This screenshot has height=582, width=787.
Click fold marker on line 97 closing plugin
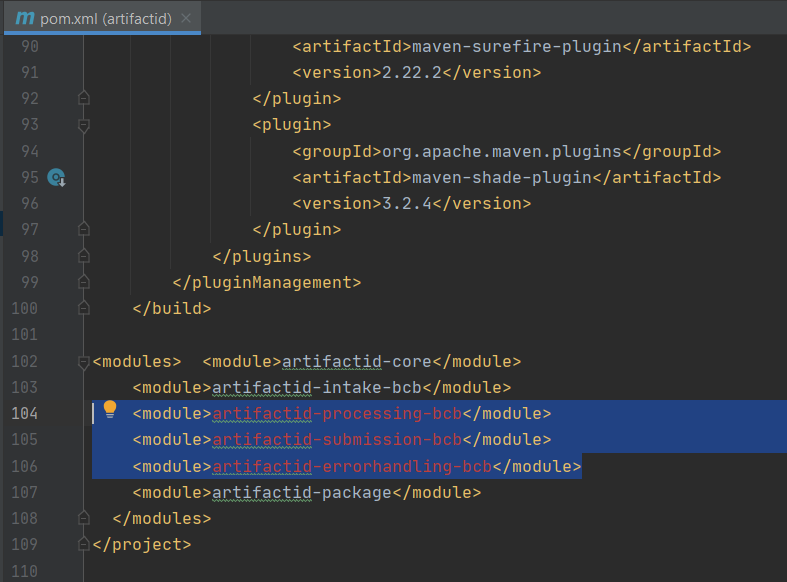click(x=84, y=229)
